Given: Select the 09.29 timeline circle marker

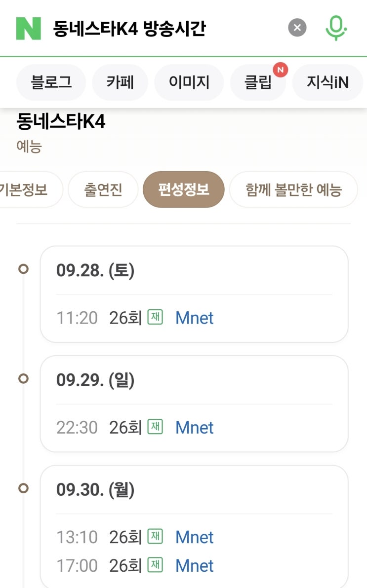Looking at the screenshot, I should pos(23,378).
